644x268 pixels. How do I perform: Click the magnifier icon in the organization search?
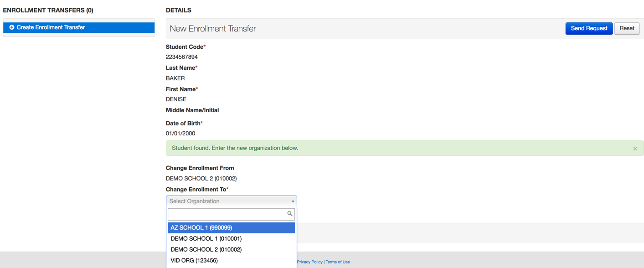tap(289, 214)
